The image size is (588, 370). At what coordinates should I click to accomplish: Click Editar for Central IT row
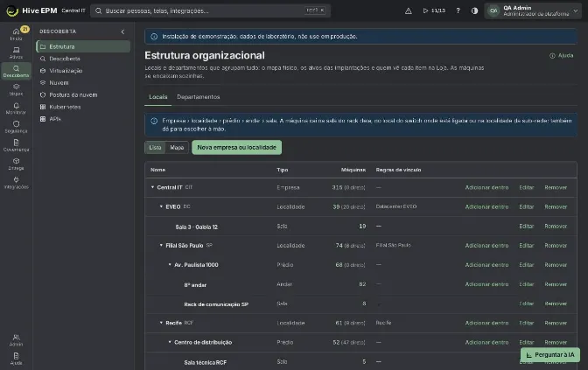click(527, 187)
